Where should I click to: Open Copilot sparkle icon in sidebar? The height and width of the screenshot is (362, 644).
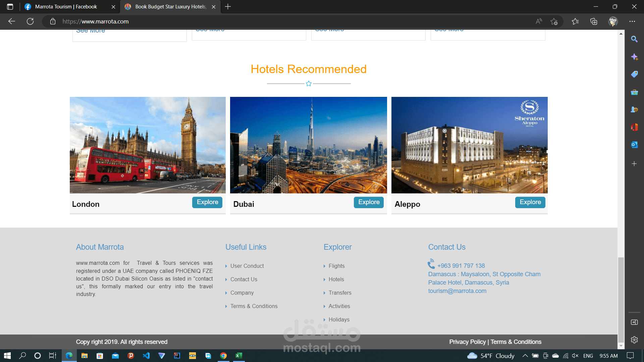[x=634, y=57]
